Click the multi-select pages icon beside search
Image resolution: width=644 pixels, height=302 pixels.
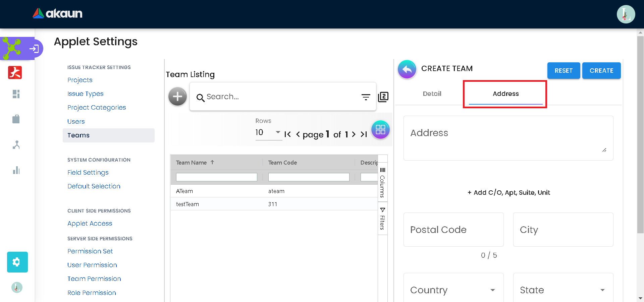[x=383, y=97]
